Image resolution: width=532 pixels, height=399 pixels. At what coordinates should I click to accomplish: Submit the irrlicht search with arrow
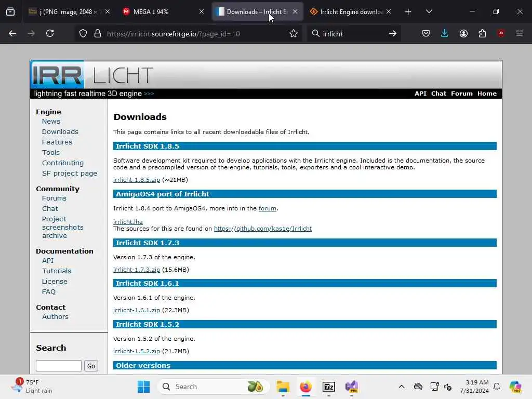pyautogui.click(x=393, y=33)
